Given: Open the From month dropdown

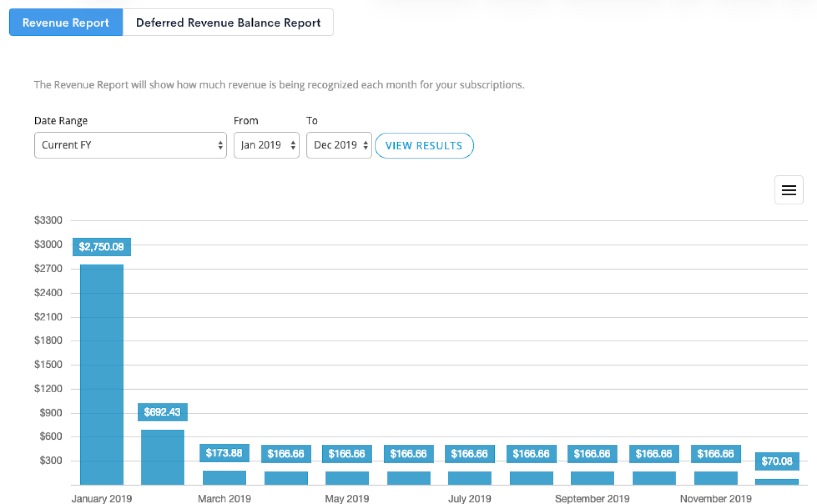Looking at the screenshot, I should (266, 145).
